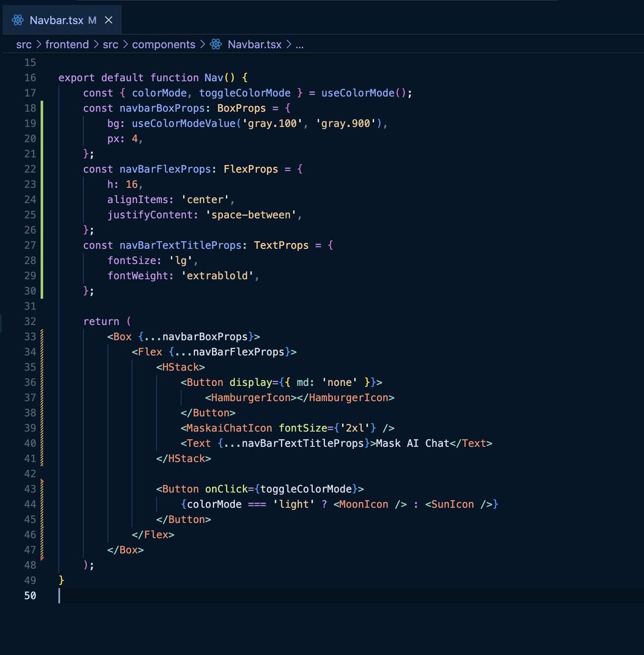Click the 'fontSize' property on line 28
644x655 pixels.
[x=132, y=261]
